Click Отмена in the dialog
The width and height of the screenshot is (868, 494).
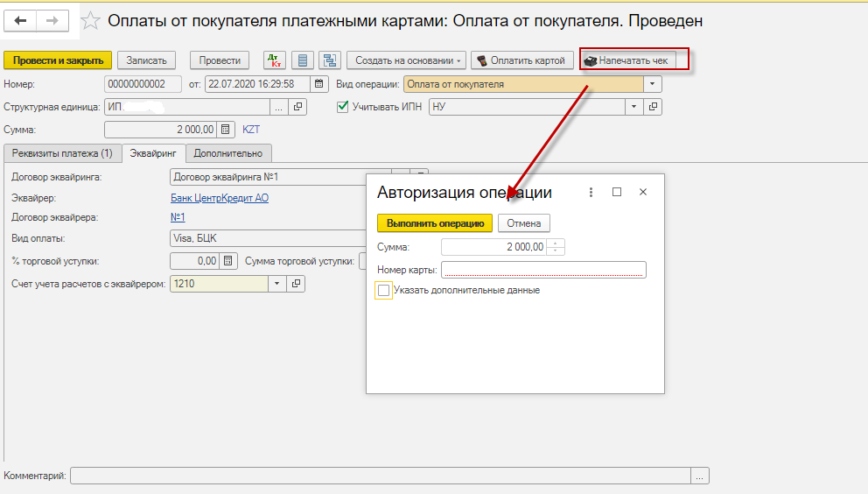point(523,223)
